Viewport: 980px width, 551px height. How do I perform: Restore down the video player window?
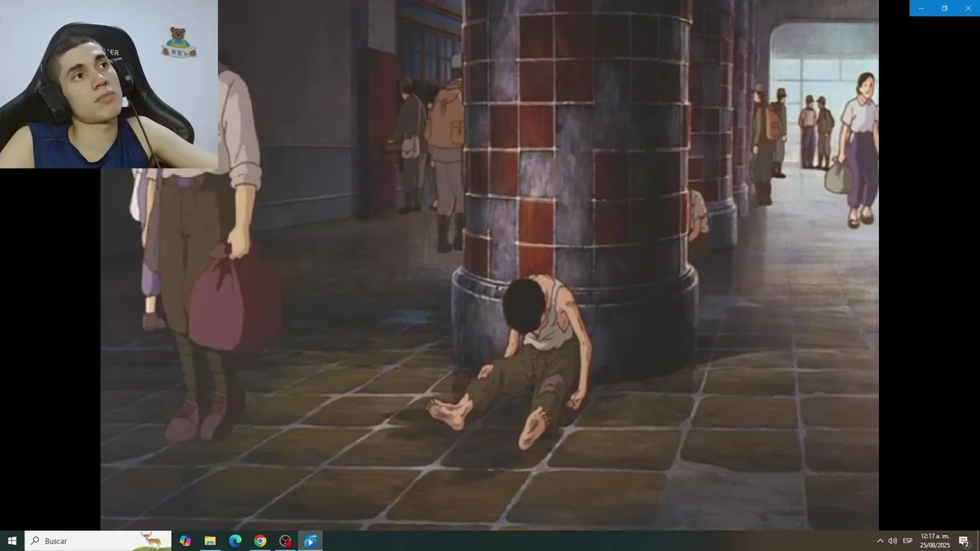click(x=945, y=8)
